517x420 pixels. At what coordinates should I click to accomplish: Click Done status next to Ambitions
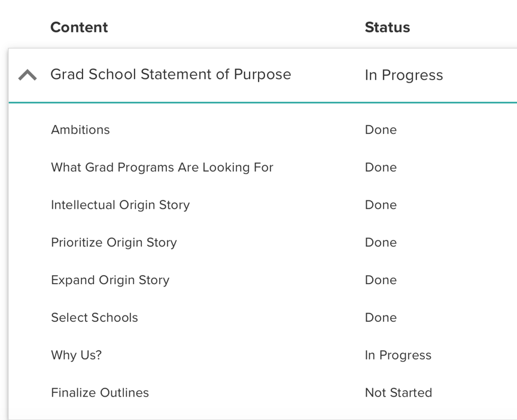pyautogui.click(x=381, y=130)
